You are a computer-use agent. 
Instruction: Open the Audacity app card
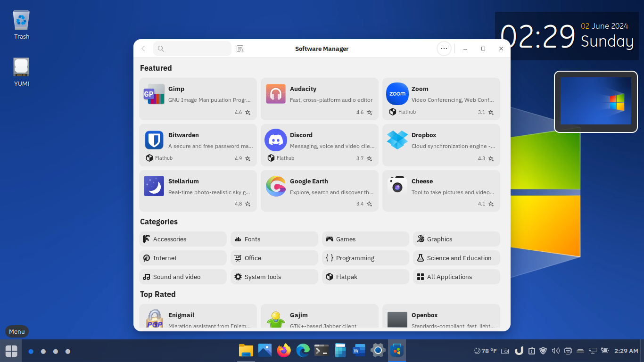[320, 99]
